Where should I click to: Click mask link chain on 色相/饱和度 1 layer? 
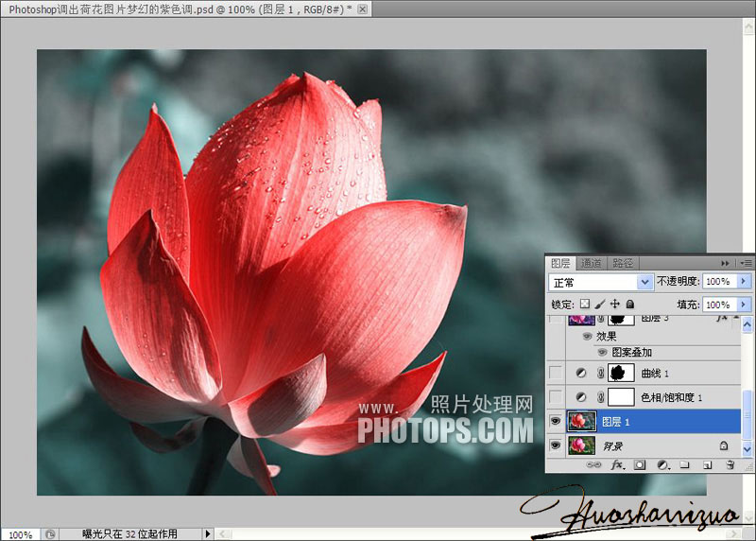click(x=600, y=397)
